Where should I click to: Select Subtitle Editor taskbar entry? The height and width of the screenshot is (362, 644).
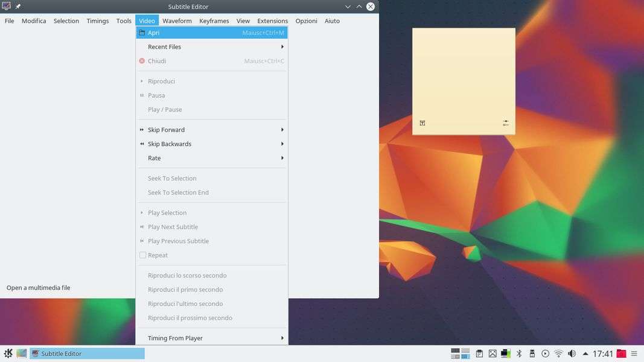pyautogui.click(x=87, y=354)
